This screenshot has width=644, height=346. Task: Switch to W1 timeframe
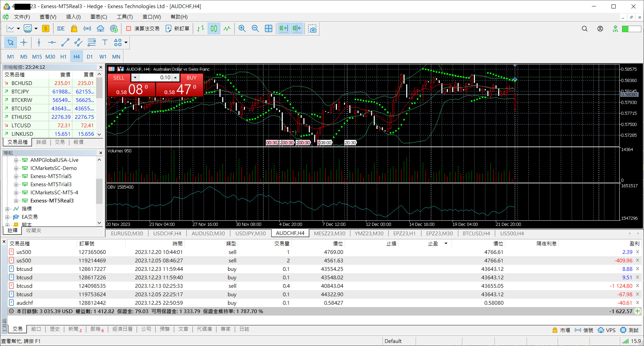click(103, 57)
